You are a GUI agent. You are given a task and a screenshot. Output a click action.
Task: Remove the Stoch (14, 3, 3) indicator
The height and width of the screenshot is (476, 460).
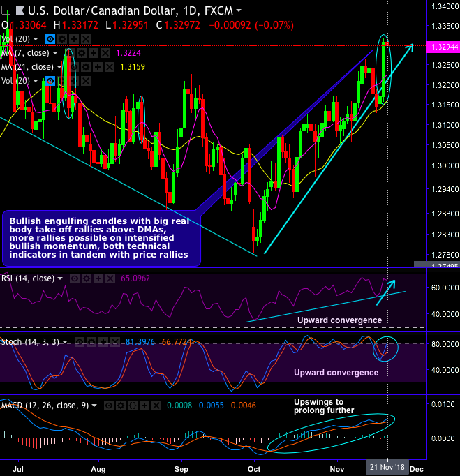point(114,342)
